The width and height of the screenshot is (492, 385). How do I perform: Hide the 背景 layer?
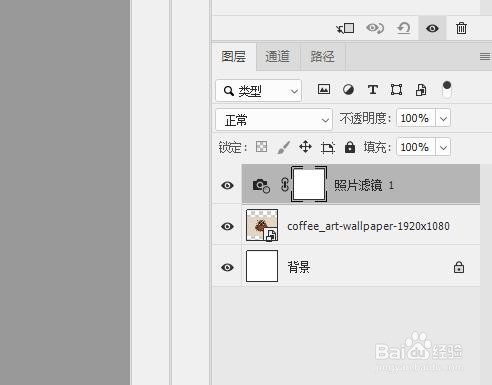[x=227, y=267]
